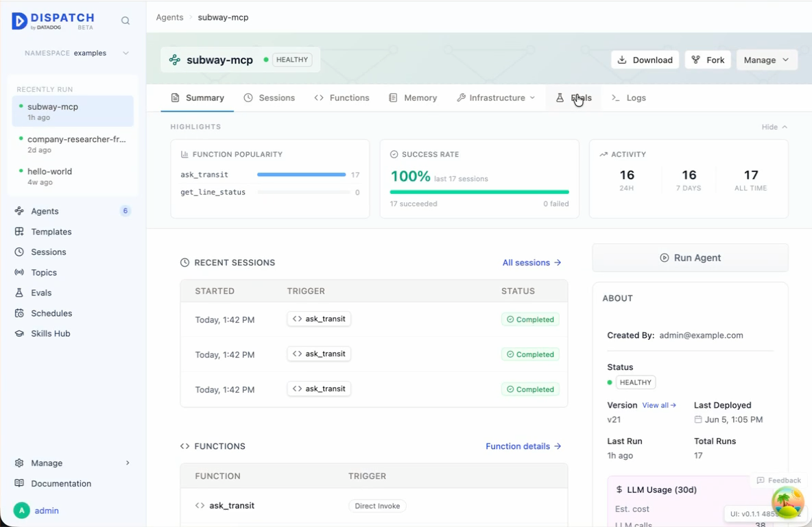Run the agent
The height and width of the screenshot is (527, 812).
pos(691,258)
